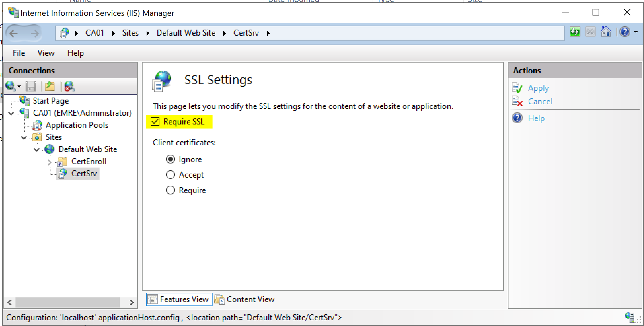
Task: Click the Refresh Page icon in address bar
Action: [575, 32]
